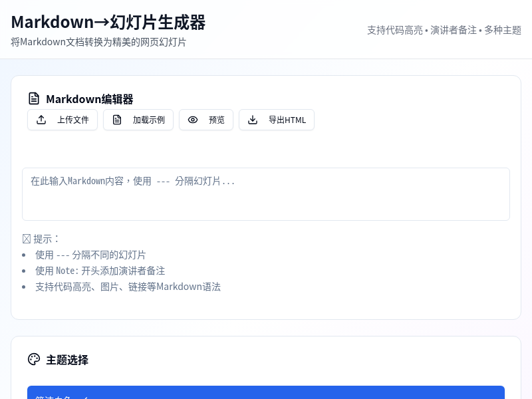Click the download icon in 导出HTML
The height and width of the screenshot is (399, 532).
coord(253,120)
